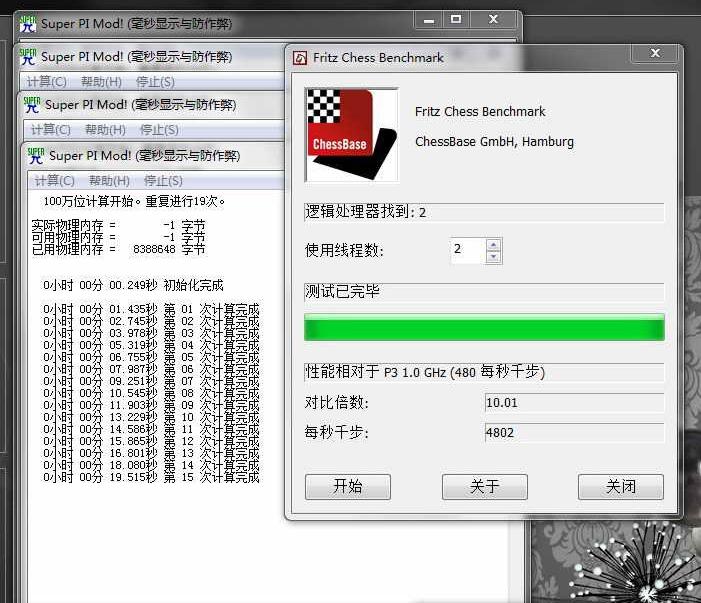This screenshot has height=603, width=701.
Task: Click the green benchmark progress bar
Action: [x=484, y=327]
